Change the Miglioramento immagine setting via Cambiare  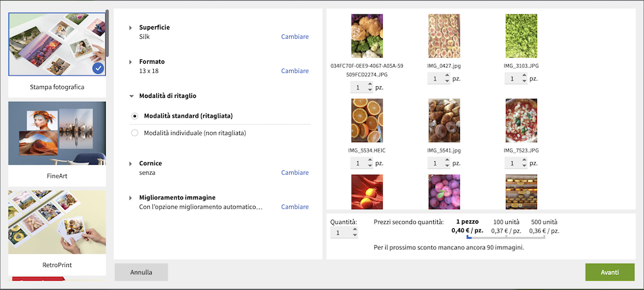coord(295,207)
